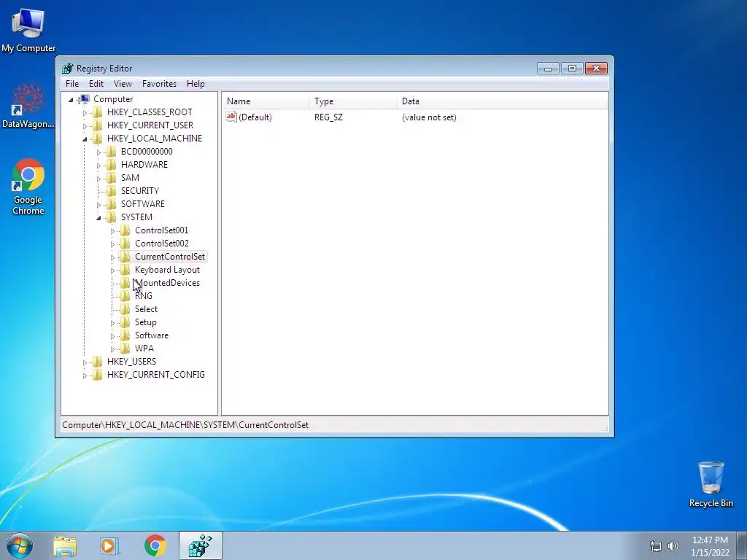
Task: Click the HKEY_CLASSES_ROOT folder icon
Action: pyautogui.click(x=97, y=112)
